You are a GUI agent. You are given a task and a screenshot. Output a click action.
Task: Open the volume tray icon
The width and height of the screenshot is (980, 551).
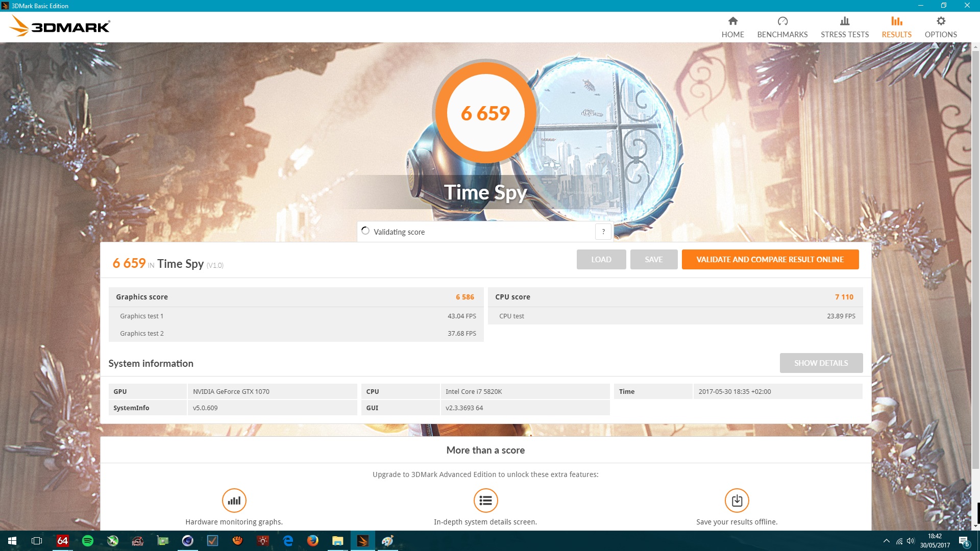(911, 541)
